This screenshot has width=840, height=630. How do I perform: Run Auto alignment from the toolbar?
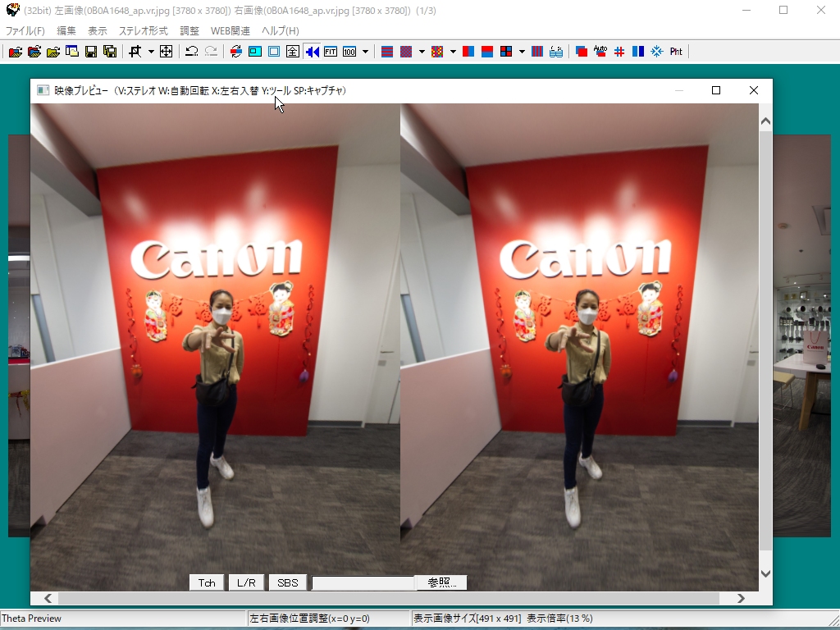[x=600, y=52]
